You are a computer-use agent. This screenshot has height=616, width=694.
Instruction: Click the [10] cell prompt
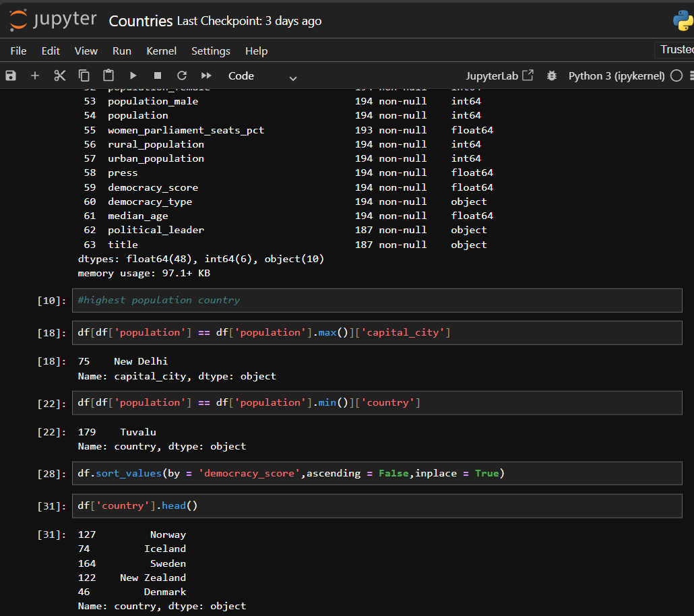(52, 301)
